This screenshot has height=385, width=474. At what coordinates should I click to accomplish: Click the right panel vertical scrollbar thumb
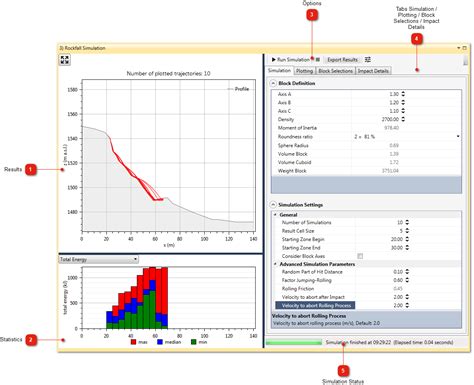(465, 60)
